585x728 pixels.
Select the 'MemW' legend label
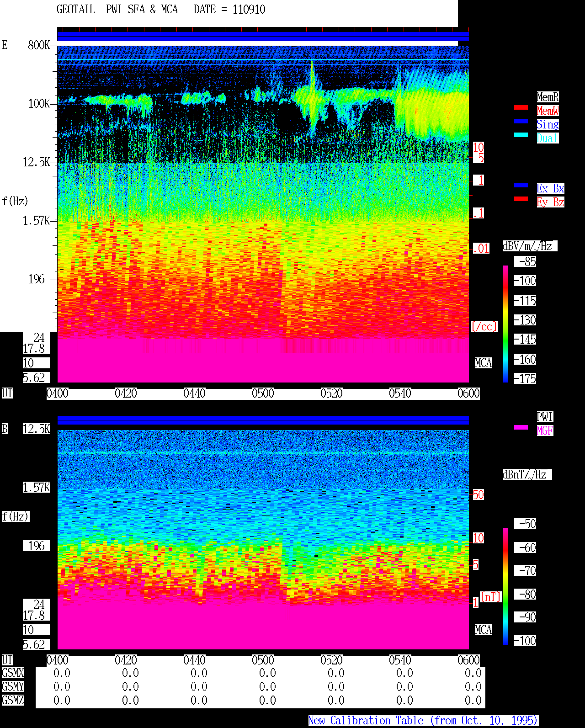pos(548,111)
